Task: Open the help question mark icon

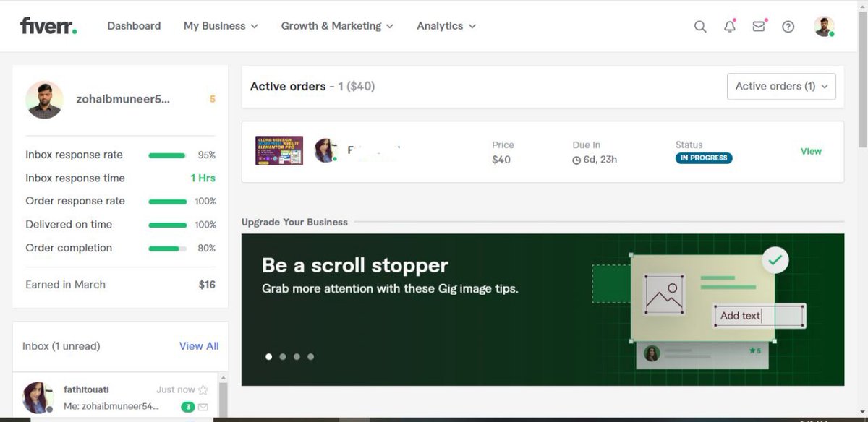Action: tap(788, 27)
